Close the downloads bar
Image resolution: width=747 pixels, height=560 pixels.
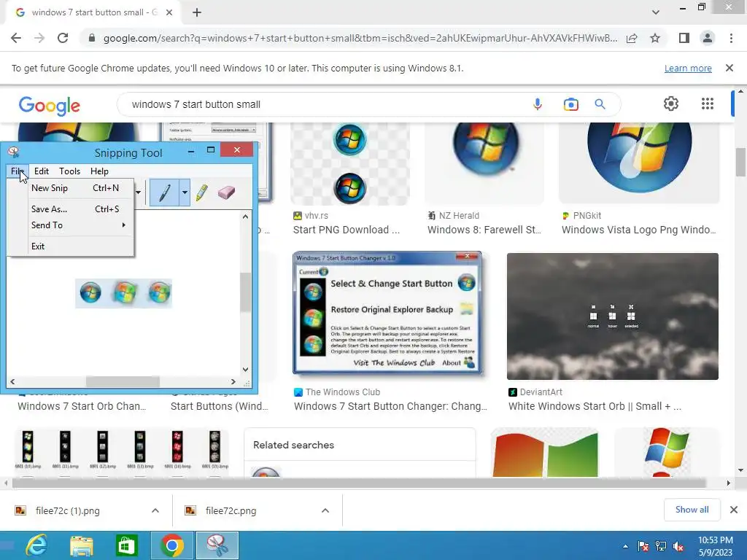click(734, 510)
